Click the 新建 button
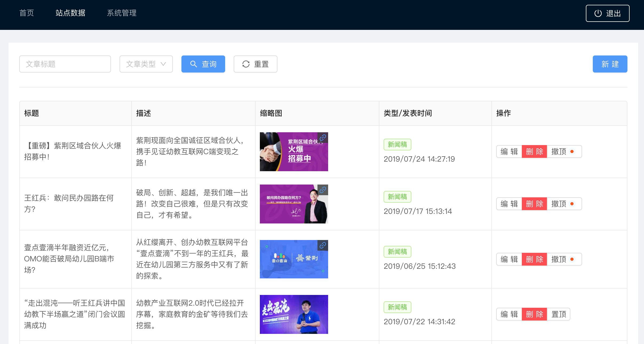Viewport: 644px width, 344px height. point(610,64)
